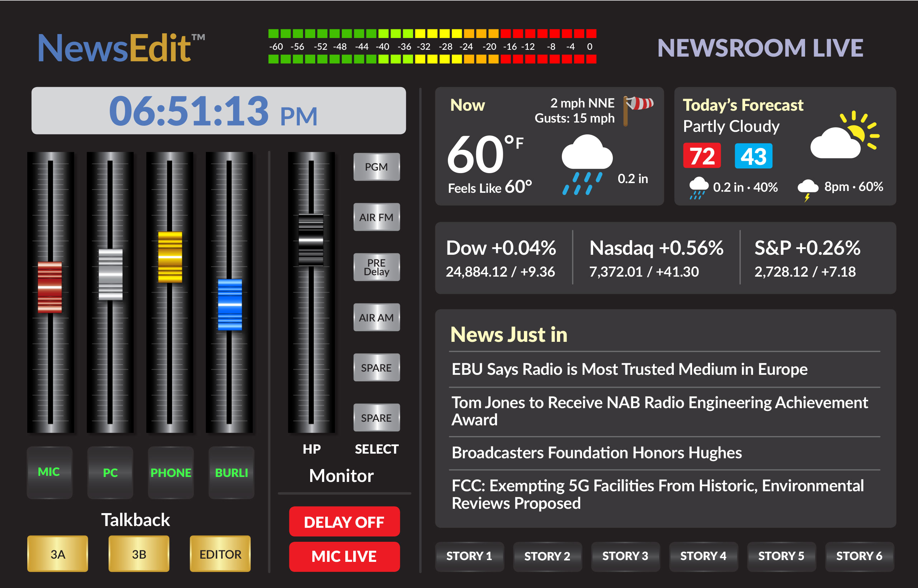
Task: Talk back to studio 3A
Action: (58, 554)
